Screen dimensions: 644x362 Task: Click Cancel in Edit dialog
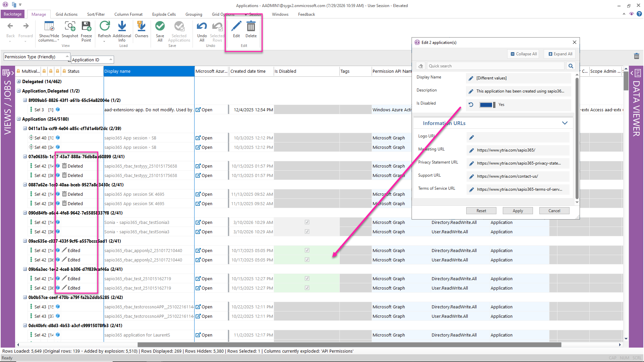[554, 211]
